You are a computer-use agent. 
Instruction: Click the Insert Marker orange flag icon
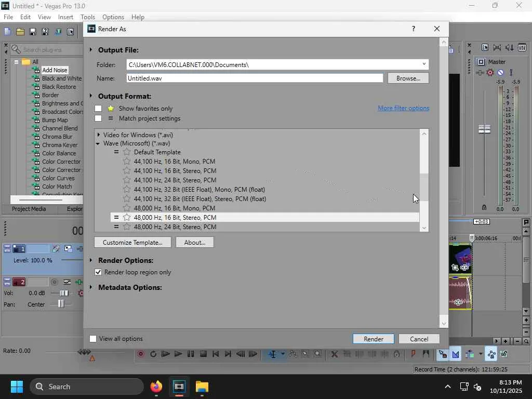413,354
